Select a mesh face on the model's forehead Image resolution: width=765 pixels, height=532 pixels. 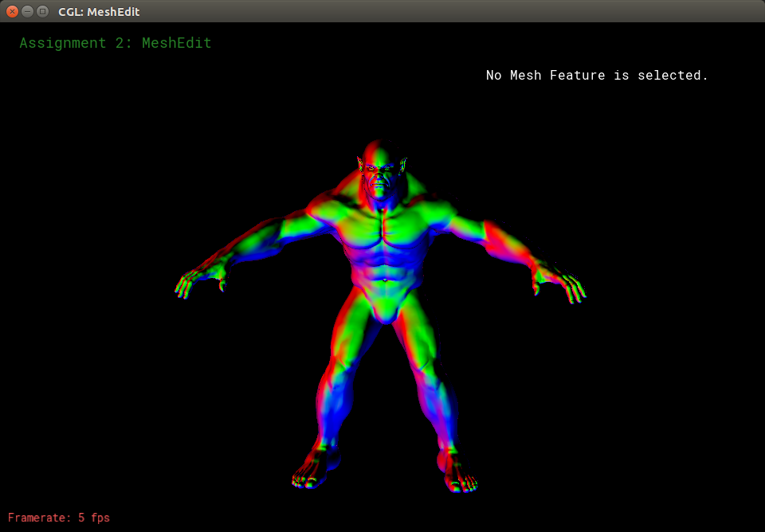click(x=381, y=159)
